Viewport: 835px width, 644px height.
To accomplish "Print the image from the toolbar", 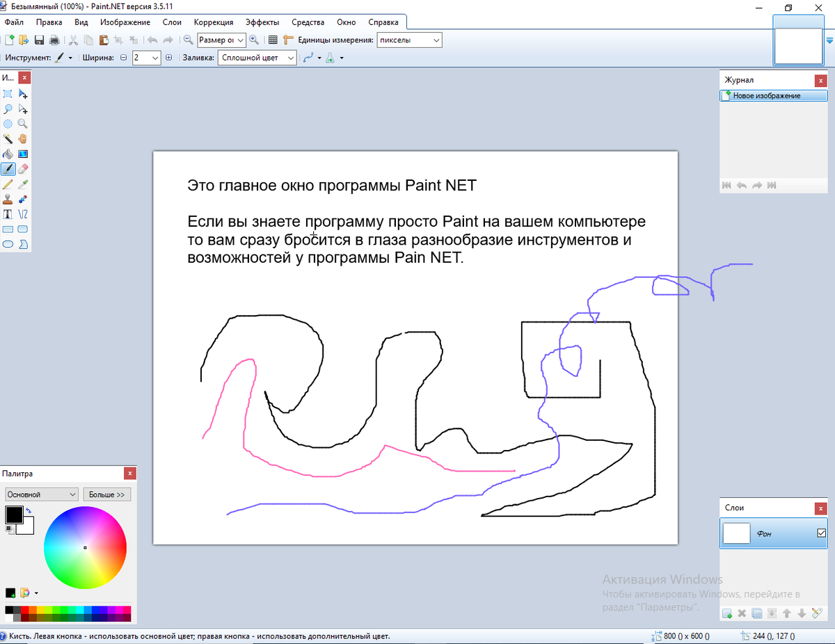I will point(54,40).
